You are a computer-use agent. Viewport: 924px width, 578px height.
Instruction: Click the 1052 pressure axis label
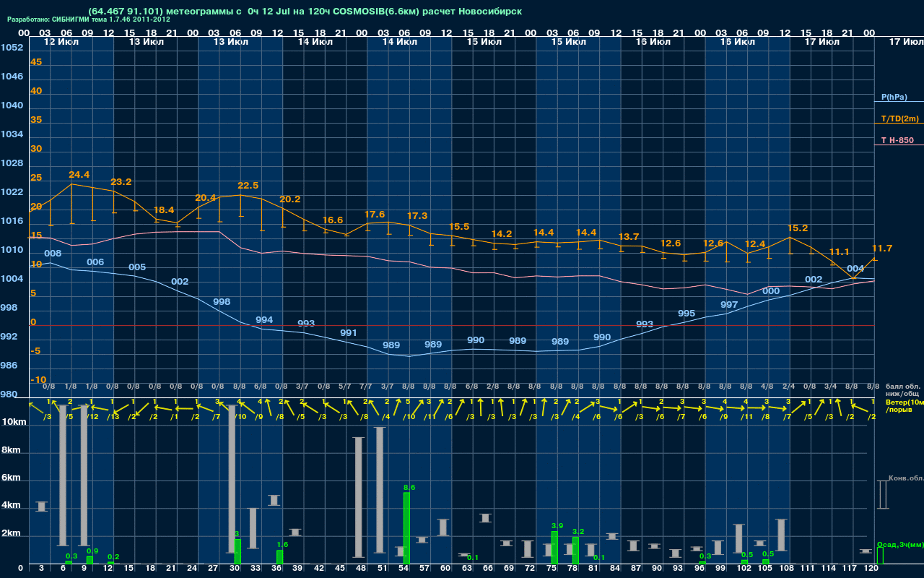coord(12,48)
